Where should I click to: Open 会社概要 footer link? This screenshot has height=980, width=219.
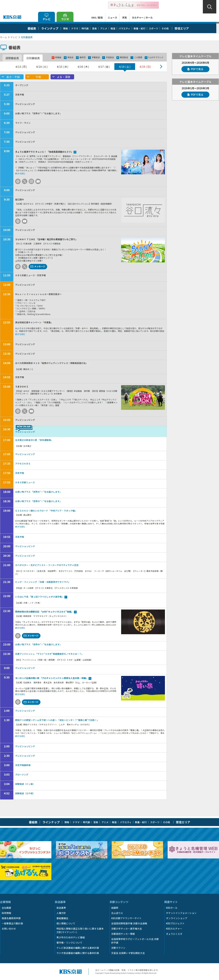click(x=7, y=908)
